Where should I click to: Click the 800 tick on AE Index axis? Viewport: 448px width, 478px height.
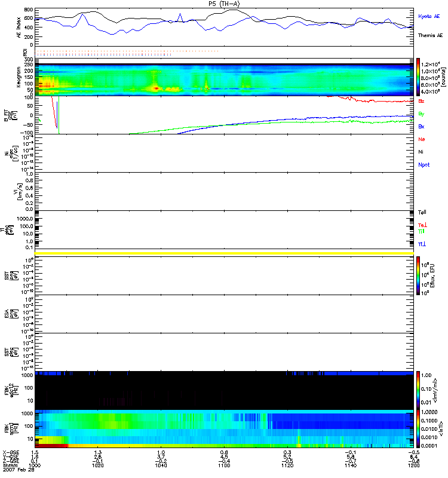28,10
